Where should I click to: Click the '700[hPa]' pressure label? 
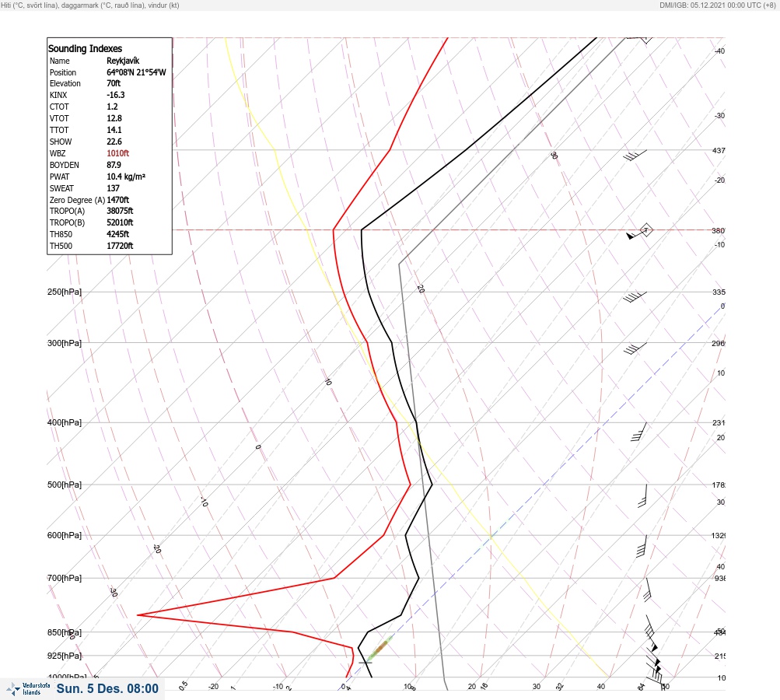pyautogui.click(x=65, y=578)
